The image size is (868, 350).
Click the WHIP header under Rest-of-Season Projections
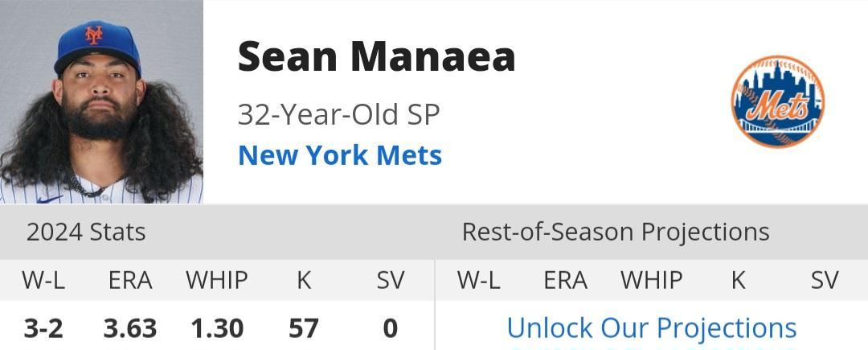(652, 280)
